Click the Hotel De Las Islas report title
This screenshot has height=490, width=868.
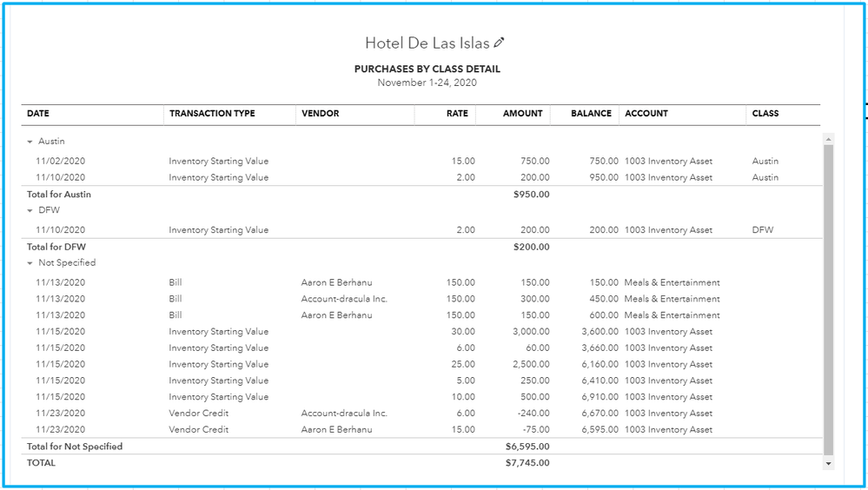(427, 43)
